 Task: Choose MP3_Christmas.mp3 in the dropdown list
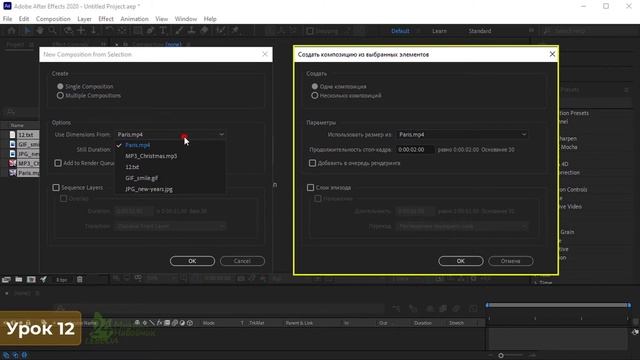[x=151, y=156]
